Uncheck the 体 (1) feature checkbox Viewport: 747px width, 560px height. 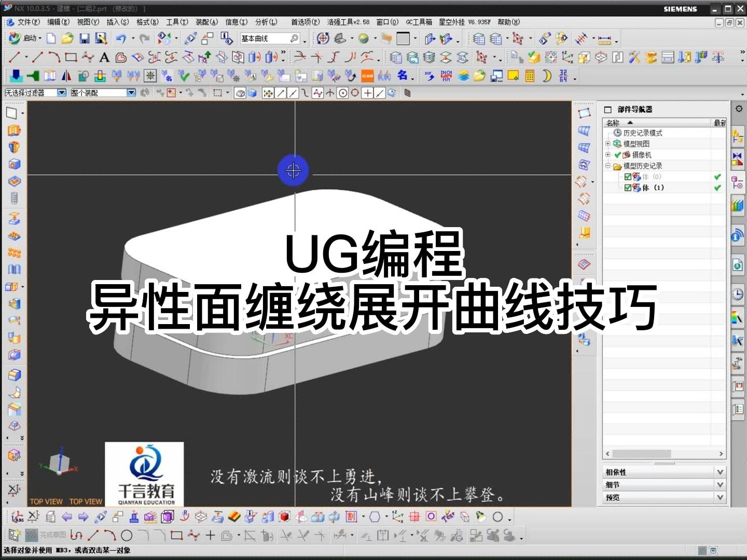click(628, 188)
